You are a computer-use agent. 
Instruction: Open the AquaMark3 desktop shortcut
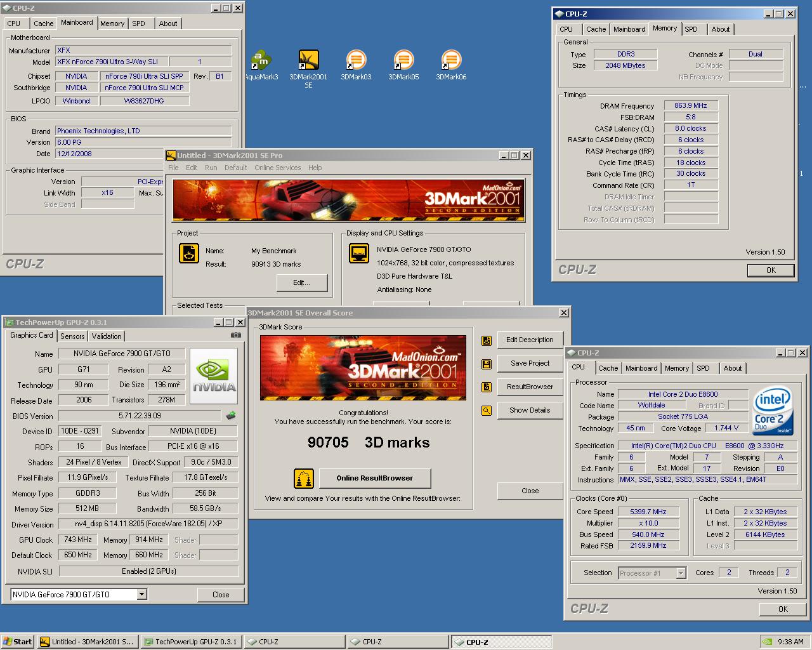coord(261,65)
